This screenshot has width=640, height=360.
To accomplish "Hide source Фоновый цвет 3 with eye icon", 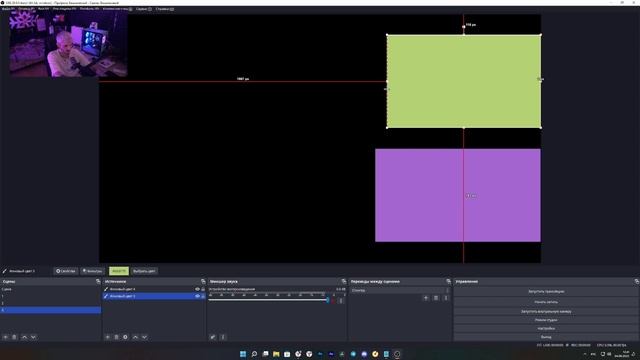I will (x=198, y=296).
